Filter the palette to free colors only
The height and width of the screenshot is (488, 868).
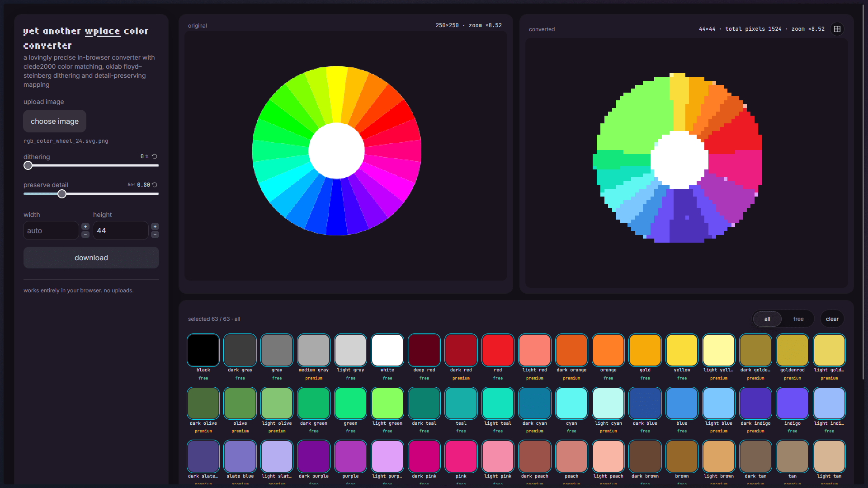pos(798,319)
